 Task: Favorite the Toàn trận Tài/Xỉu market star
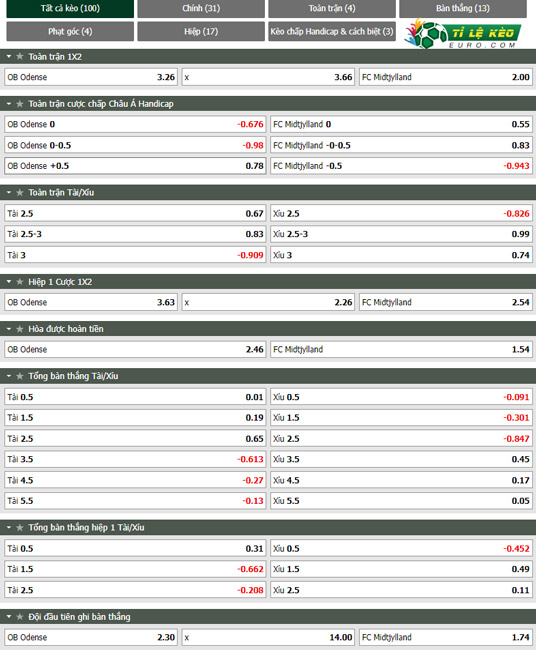point(19,193)
